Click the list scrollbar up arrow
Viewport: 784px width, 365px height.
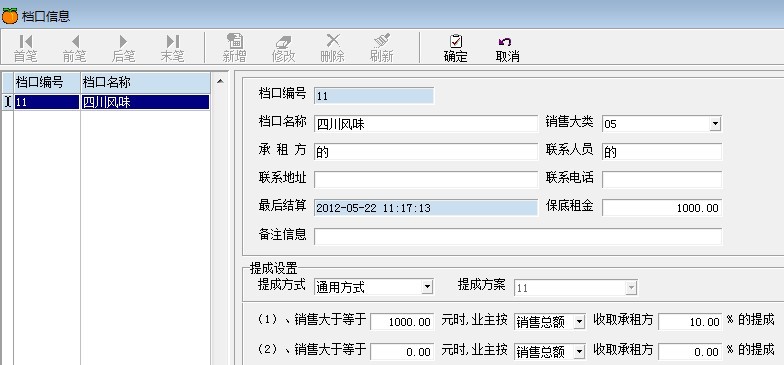click(x=220, y=81)
